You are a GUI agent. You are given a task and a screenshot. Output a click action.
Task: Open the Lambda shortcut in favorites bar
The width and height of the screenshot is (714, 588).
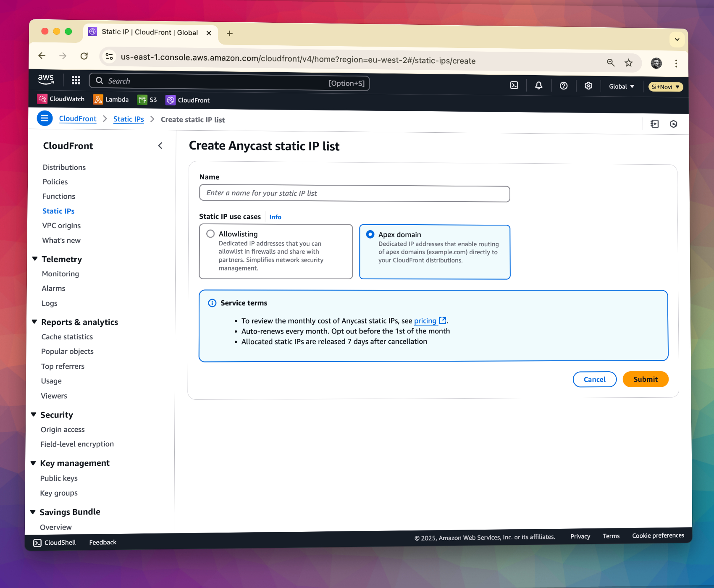click(x=111, y=100)
